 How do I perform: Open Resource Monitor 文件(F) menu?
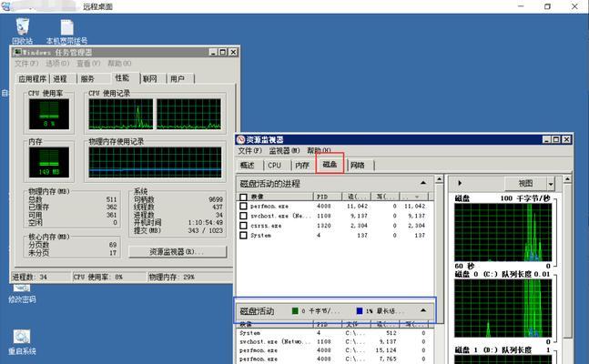249,151
